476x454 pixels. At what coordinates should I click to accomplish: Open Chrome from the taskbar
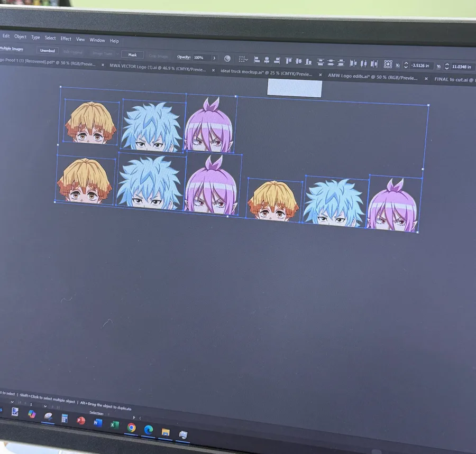pyautogui.click(x=132, y=428)
